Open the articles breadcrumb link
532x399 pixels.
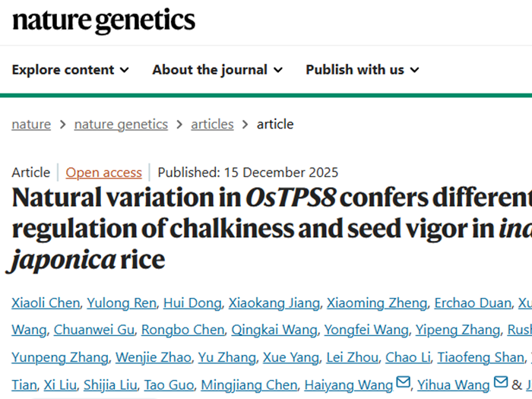pos(212,125)
